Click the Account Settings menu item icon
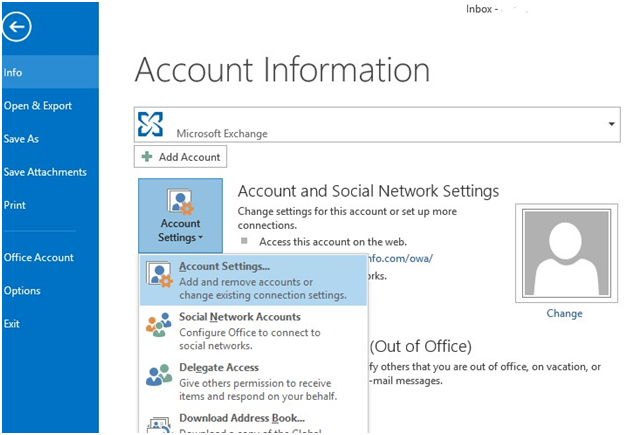The image size is (628, 435). pyautogui.click(x=159, y=275)
